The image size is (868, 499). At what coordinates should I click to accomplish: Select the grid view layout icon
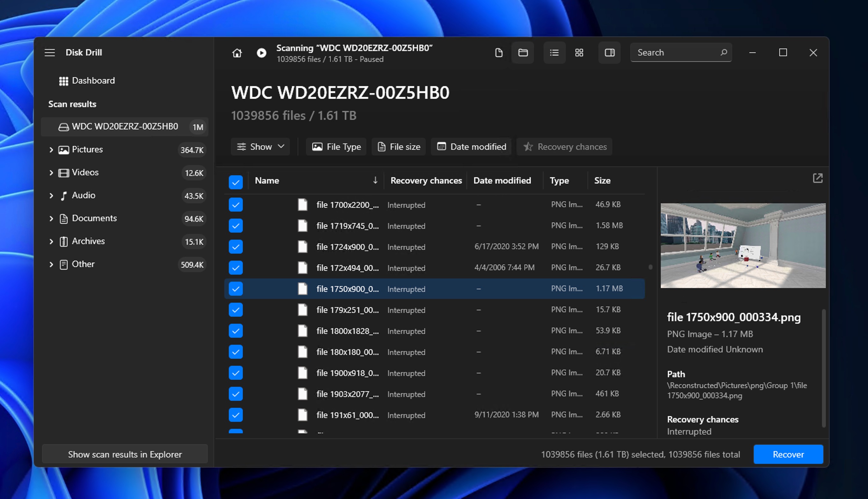click(579, 53)
